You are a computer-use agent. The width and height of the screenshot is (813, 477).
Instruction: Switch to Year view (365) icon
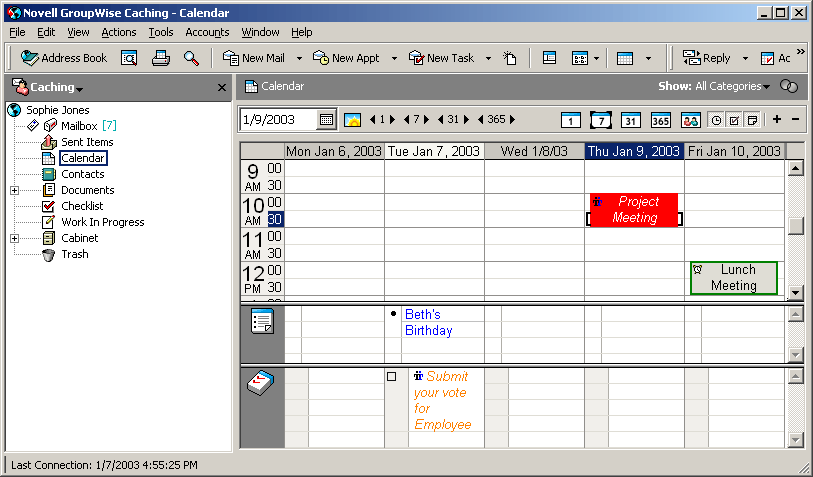(661, 120)
